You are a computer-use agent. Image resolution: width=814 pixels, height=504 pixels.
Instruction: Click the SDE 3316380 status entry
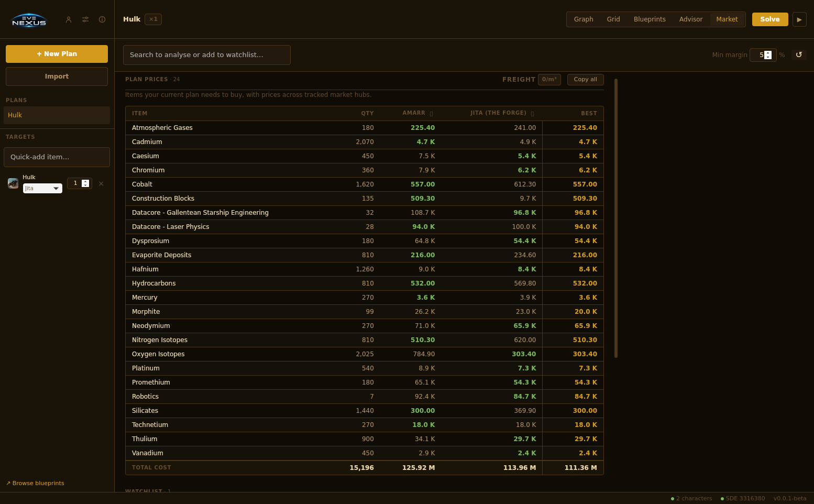point(743,499)
